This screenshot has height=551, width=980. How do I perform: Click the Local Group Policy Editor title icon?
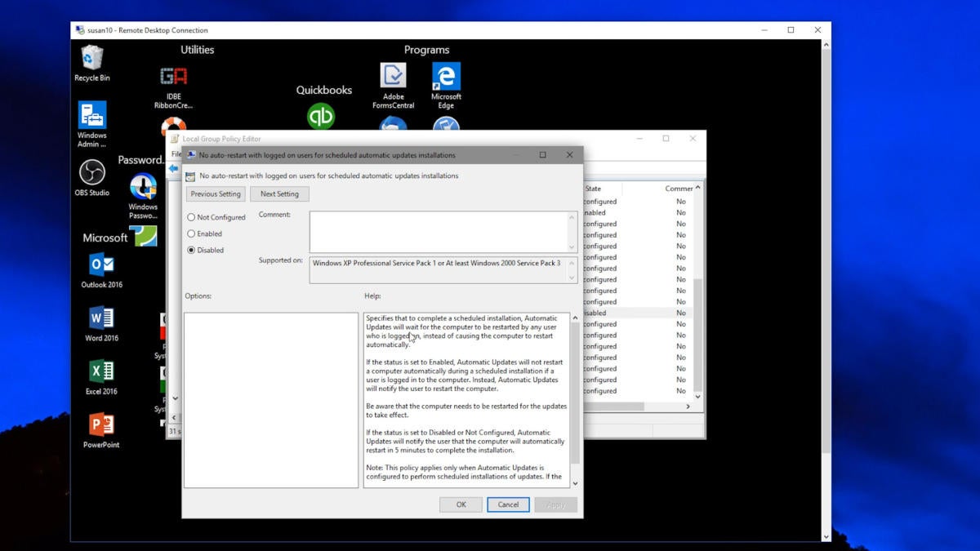(175, 139)
